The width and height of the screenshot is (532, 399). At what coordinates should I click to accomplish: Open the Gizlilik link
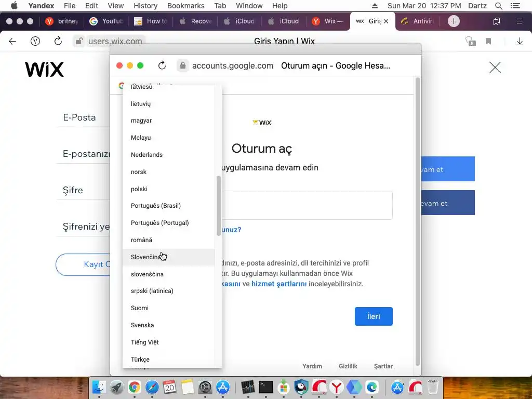pyautogui.click(x=348, y=366)
